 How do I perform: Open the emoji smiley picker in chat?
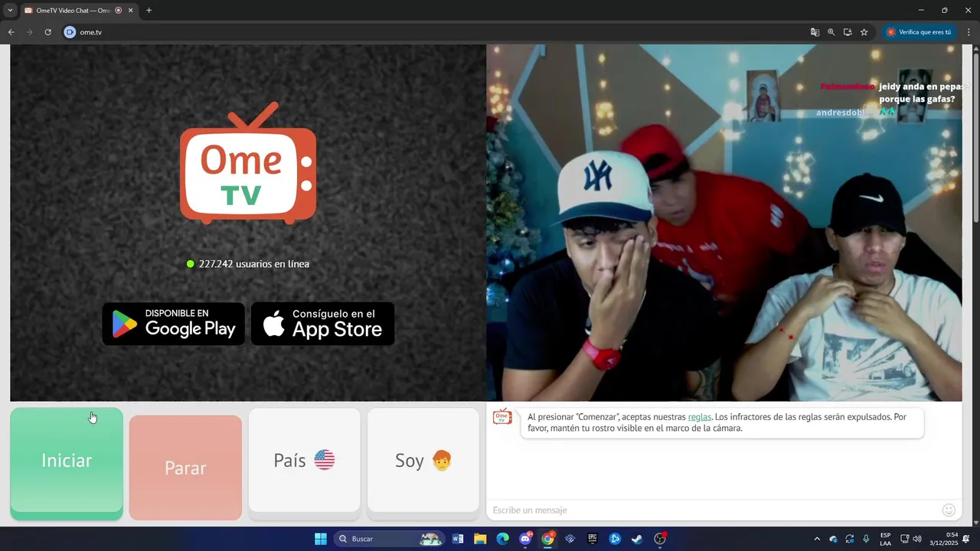(x=949, y=510)
